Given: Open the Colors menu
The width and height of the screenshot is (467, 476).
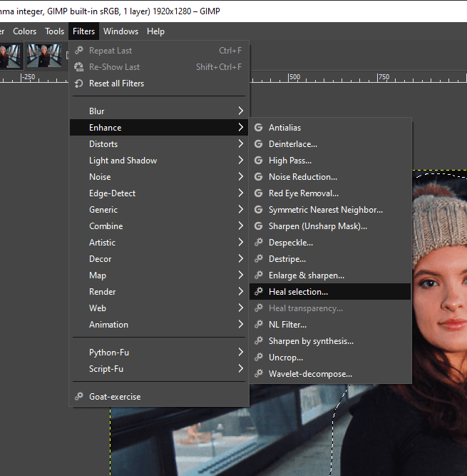Looking at the screenshot, I should (24, 31).
